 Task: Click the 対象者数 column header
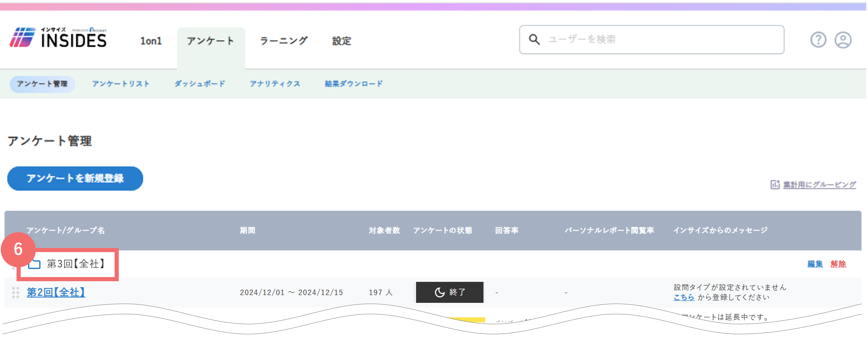[x=384, y=231]
